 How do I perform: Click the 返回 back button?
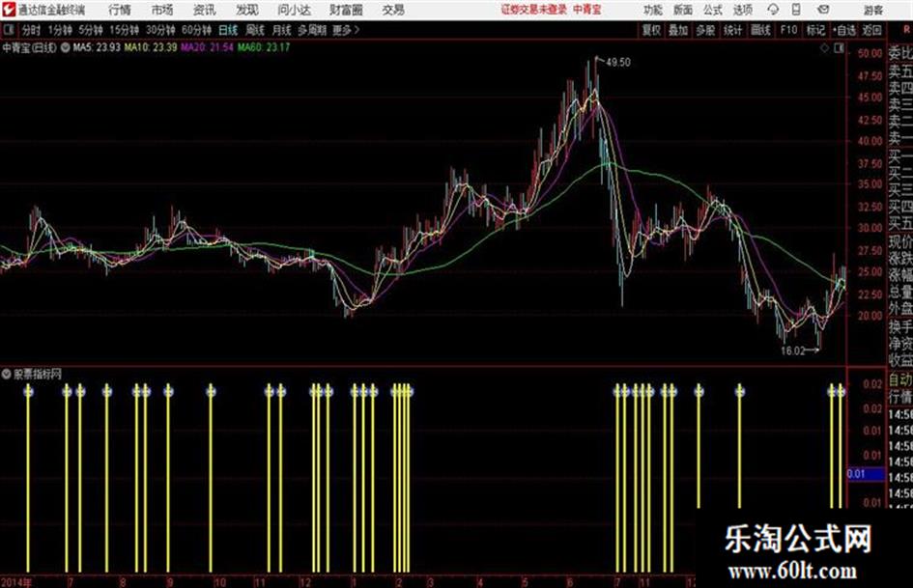coord(871,30)
